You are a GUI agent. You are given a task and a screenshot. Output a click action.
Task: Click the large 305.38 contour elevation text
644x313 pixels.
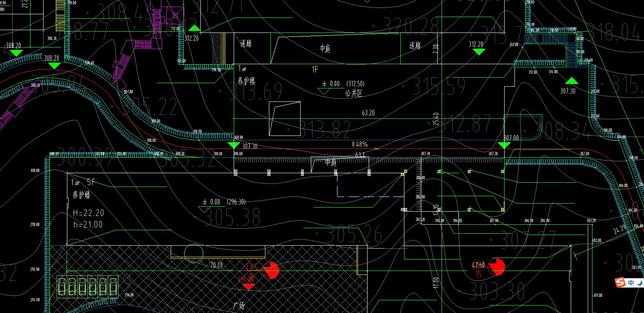coord(232,218)
